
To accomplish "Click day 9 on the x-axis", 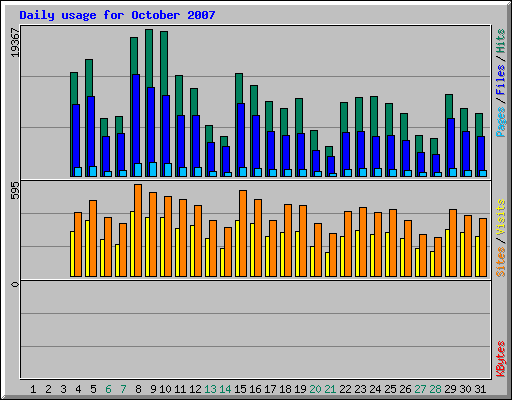I will [x=153, y=389].
